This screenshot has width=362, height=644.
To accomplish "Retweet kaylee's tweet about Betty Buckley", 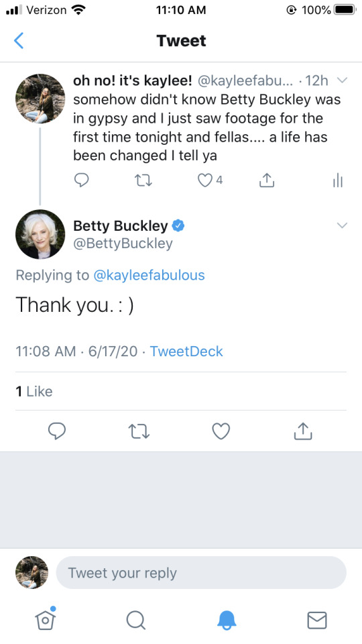I will [143, 180].
